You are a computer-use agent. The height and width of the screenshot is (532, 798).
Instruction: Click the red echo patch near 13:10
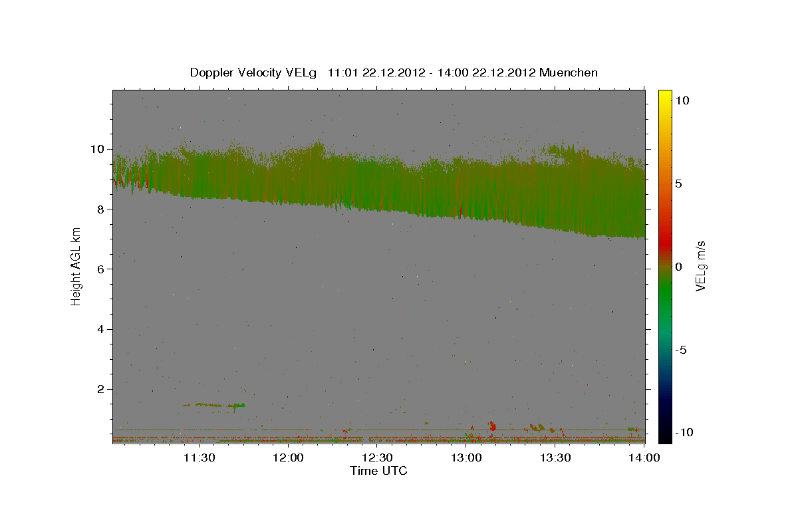pos(492,425)
